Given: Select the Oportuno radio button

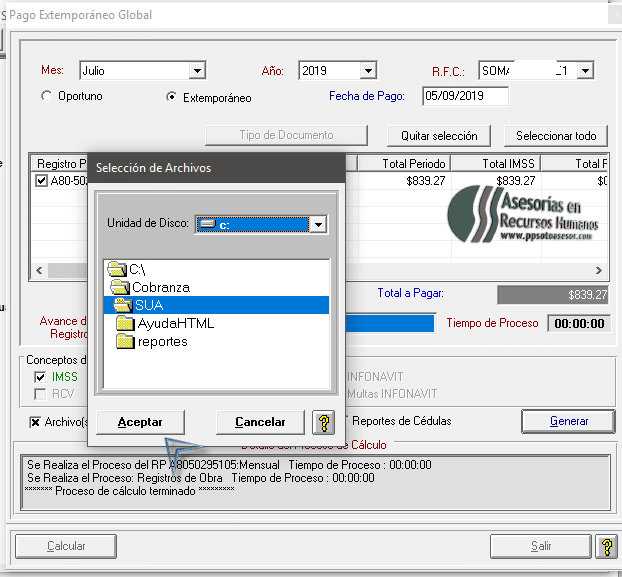Looking at the screenshot, I should (x=46, y=96).
